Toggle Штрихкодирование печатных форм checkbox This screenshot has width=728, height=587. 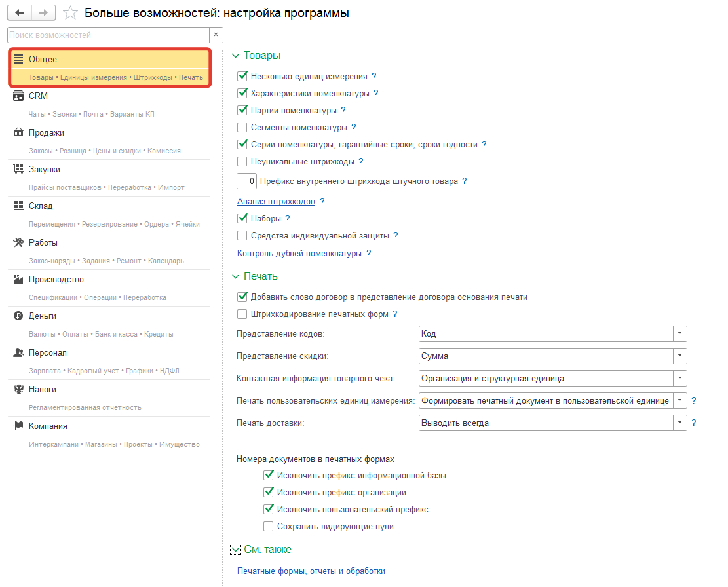click(x=242, y=314)
